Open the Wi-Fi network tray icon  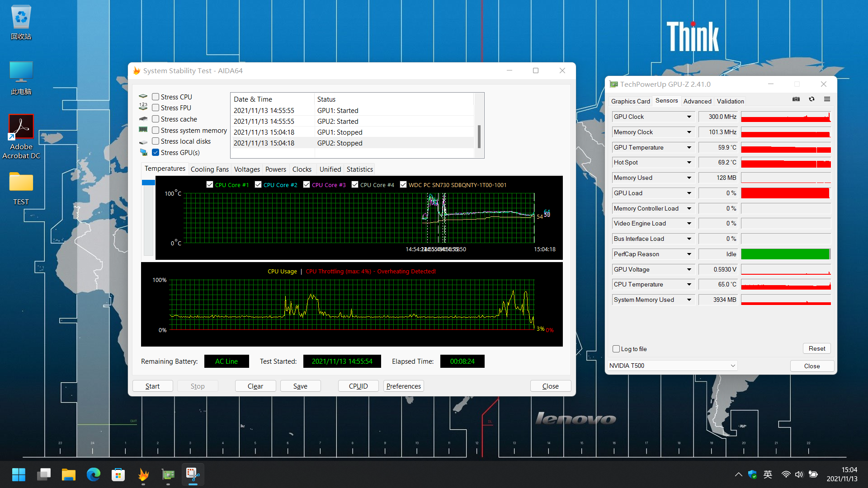(x=786, y=474)
